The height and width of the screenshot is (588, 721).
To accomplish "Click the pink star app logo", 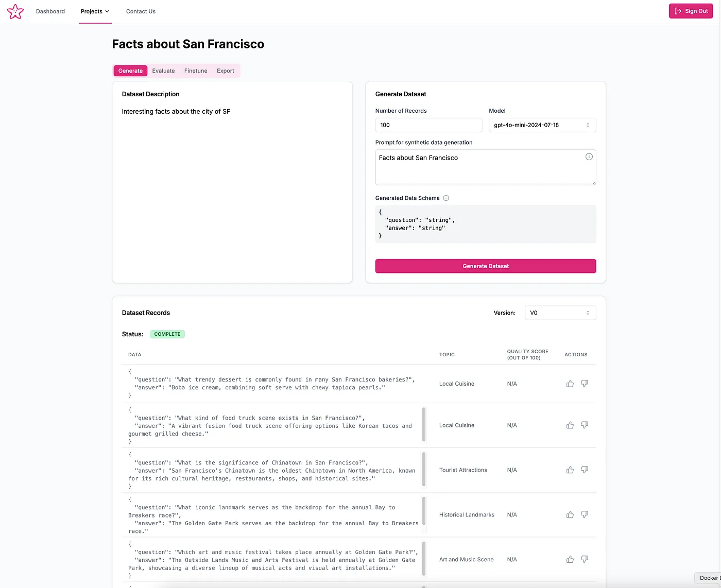I will coord(15,11).
